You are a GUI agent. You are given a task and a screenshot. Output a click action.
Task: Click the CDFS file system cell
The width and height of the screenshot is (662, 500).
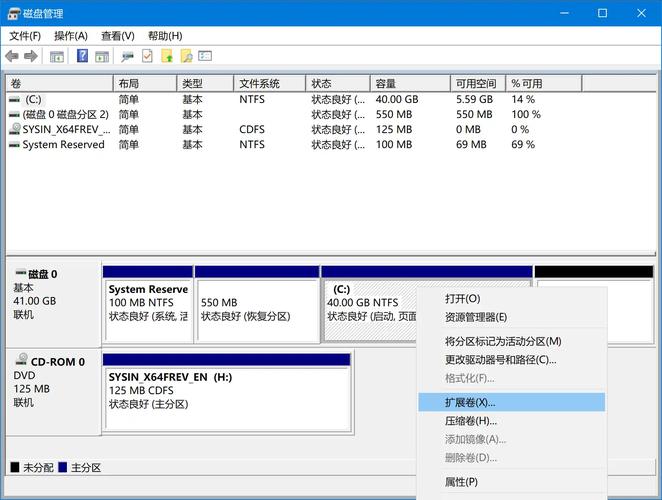[x=252, y=129]
